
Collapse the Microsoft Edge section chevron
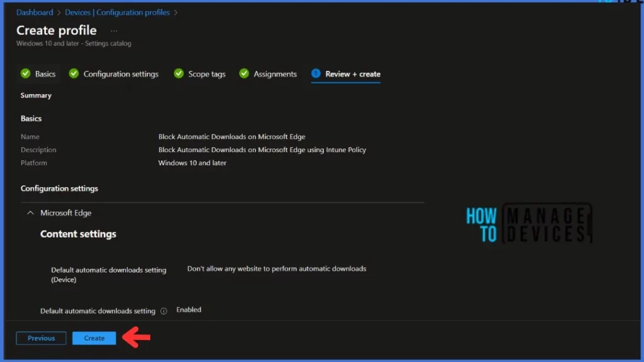30,212
